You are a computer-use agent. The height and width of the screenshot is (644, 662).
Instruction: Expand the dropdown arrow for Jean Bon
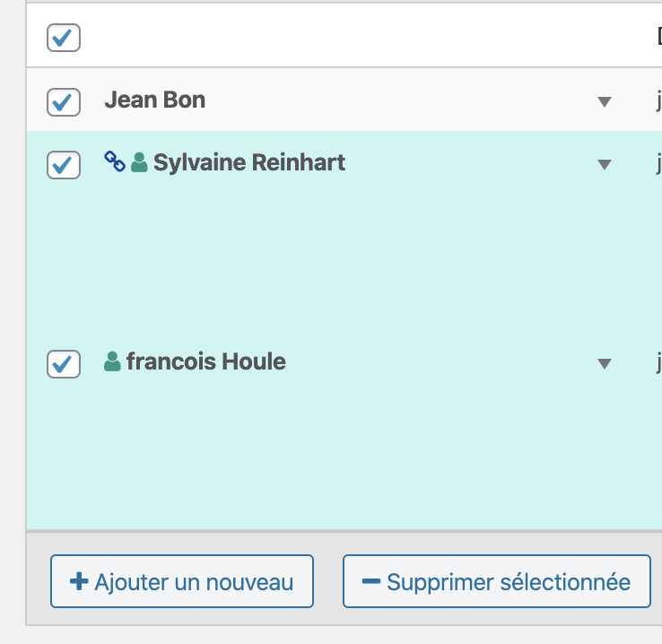(605, 101)
